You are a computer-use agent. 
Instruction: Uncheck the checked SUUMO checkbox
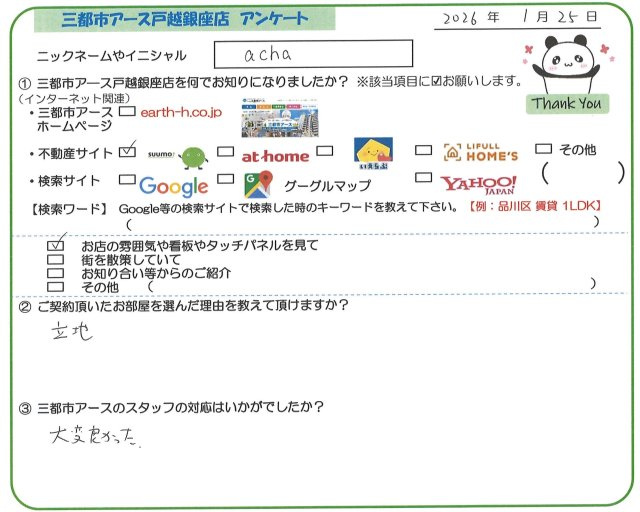(x=126, y=153)
